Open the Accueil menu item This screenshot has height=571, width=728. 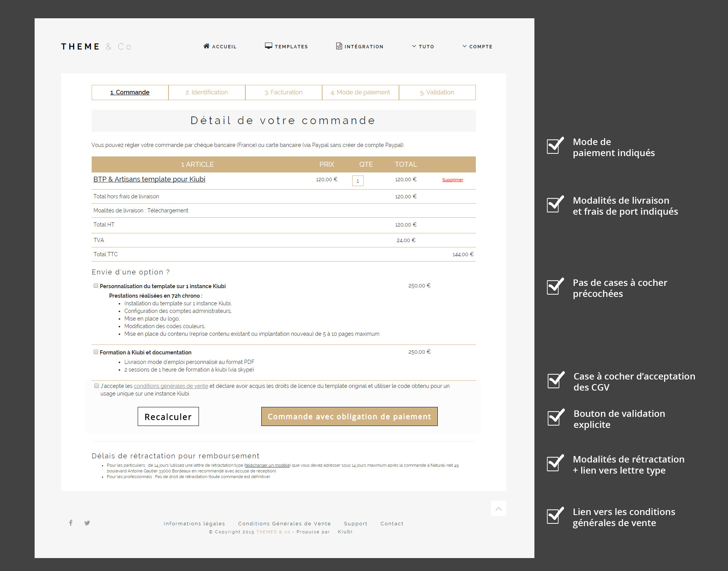click(x=220, y=46)
